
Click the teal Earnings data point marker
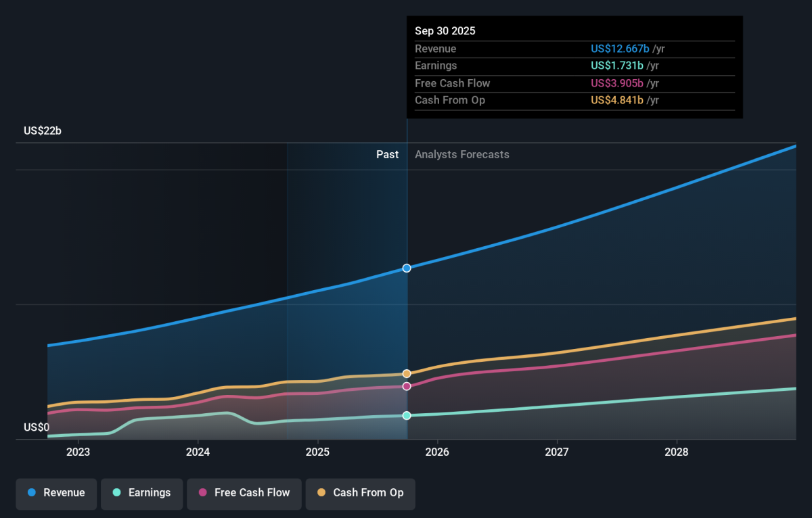click(407, 415)
